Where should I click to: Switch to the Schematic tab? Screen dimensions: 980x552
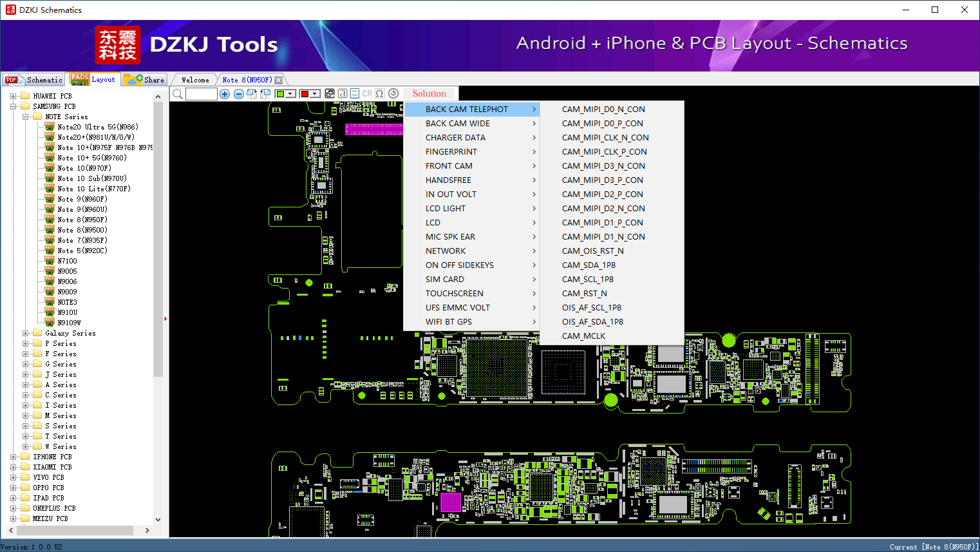(x=35, y=80)
